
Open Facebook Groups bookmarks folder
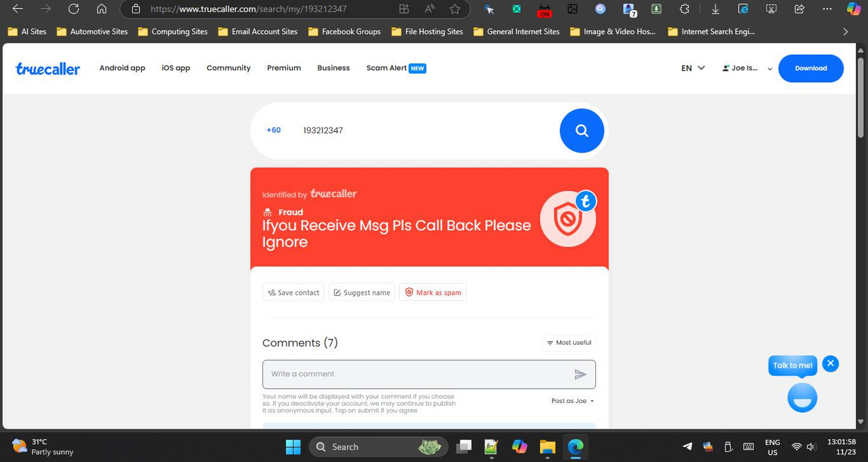click(x=344, y=32)
